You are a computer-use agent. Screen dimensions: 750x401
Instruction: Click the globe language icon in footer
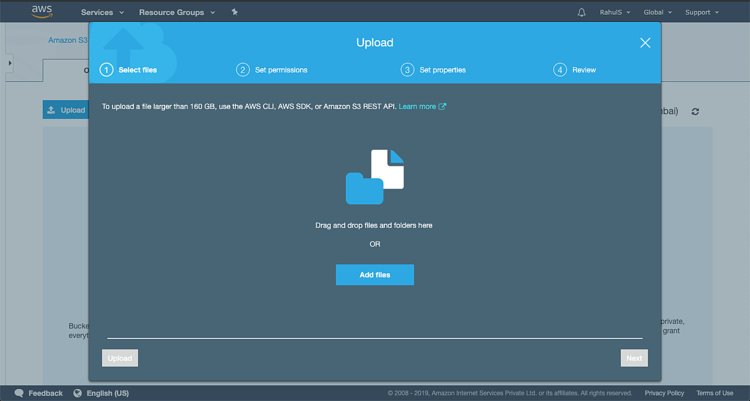tap(77, 393)
